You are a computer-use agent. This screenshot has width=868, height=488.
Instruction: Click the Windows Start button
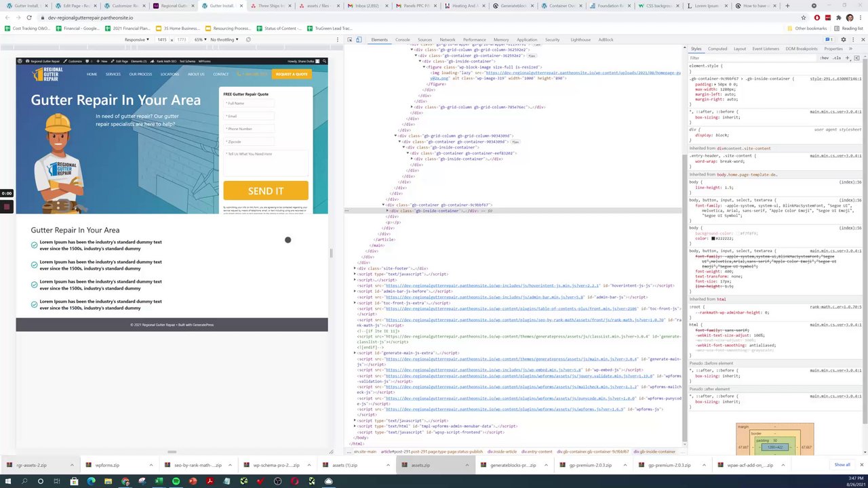(x=8, y=481)
